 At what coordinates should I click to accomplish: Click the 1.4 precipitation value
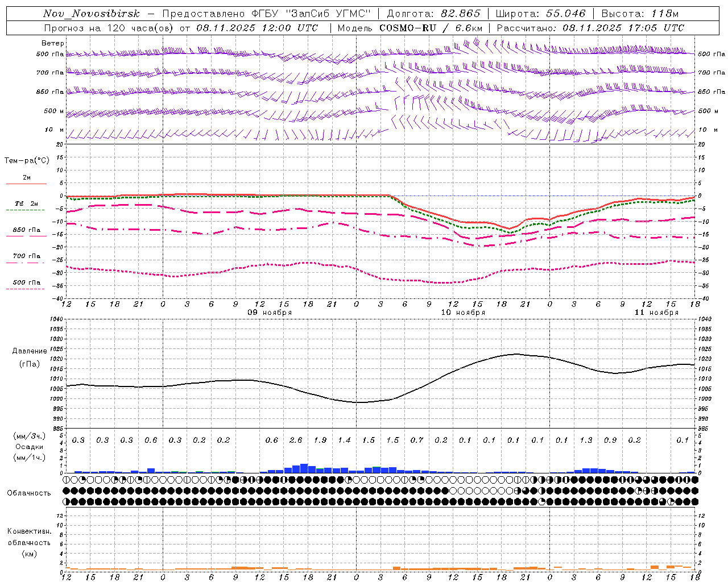point(344,440)
